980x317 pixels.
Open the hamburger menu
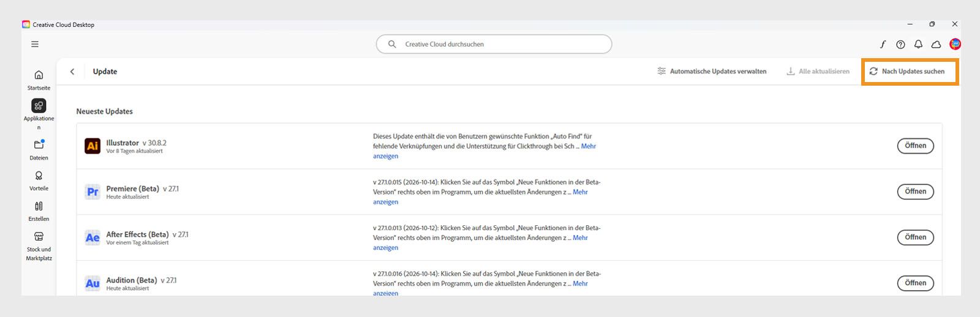pyautogui.click(x=35, y=44)
